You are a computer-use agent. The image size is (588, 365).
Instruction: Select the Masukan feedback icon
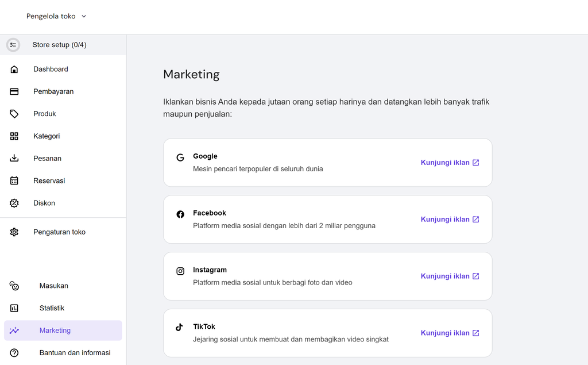(14, 286)
